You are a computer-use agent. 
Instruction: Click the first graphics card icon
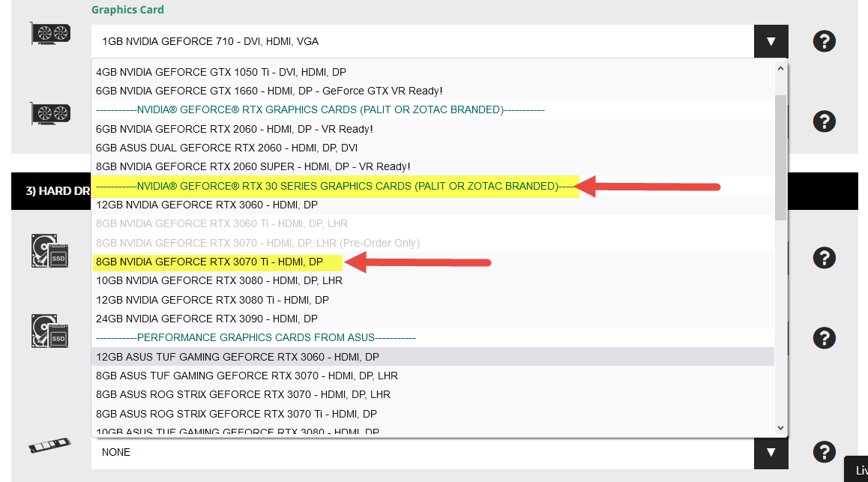(x=50, y=34)
